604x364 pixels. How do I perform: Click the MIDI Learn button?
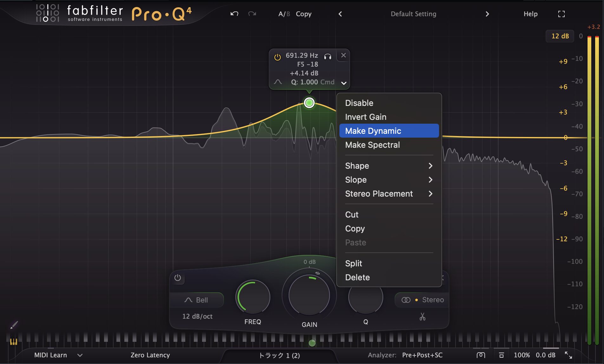tap(50, 355)
